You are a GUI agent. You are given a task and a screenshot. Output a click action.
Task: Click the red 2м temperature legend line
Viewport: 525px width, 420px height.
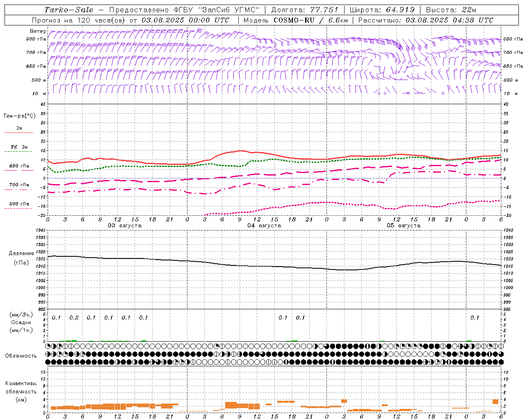click(19, 132)
